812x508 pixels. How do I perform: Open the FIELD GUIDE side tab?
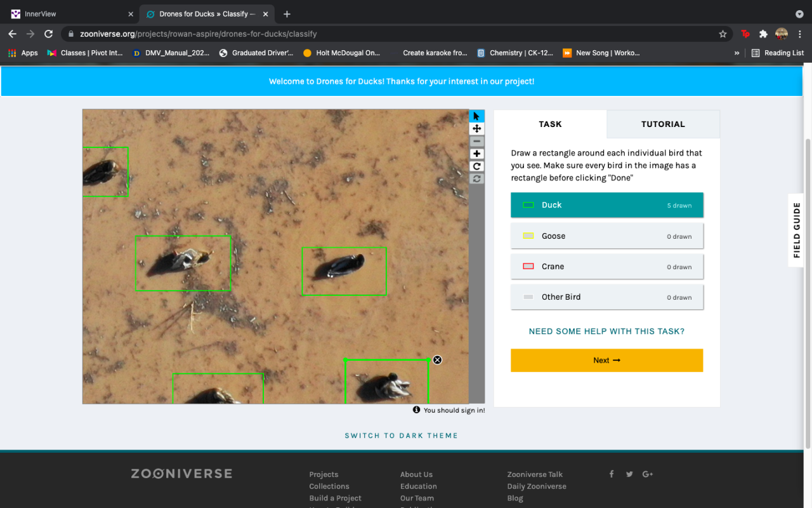[x=797, y=230]
